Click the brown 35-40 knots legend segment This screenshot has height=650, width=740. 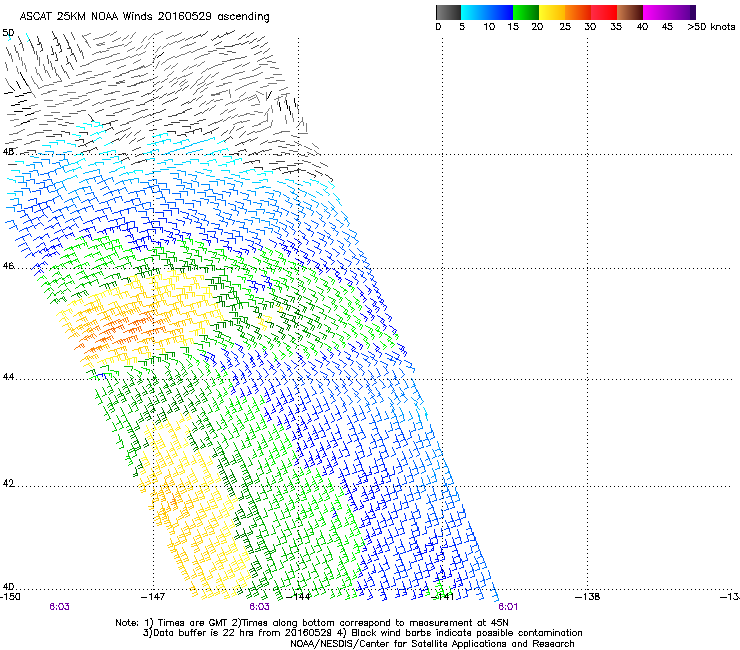click(630, 12)
